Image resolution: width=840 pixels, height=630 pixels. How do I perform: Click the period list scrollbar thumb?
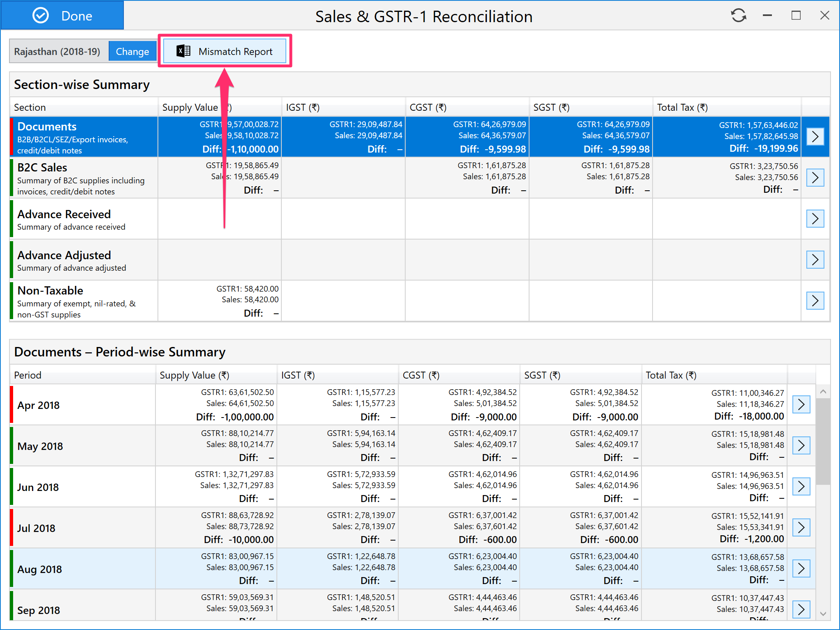tap(823, 441)
